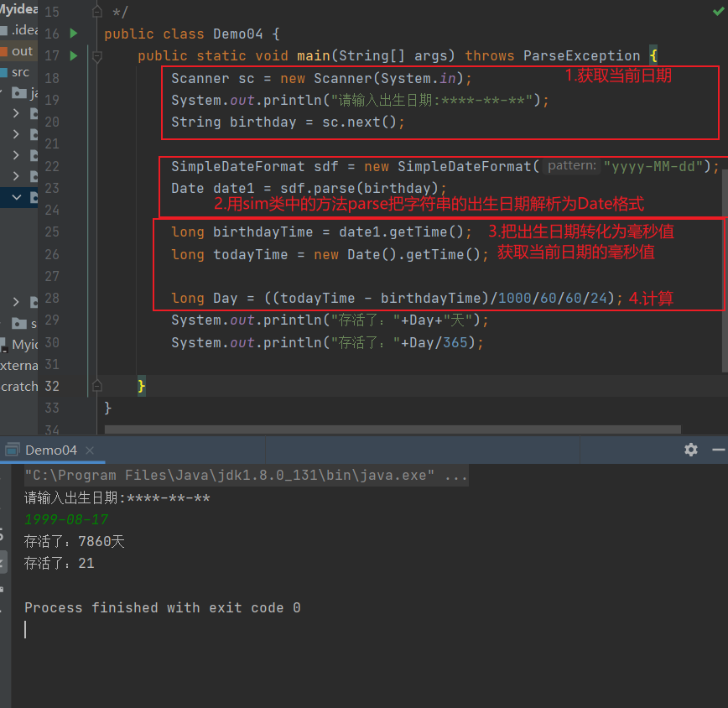The height and width of the screenshot is (708, 728).
Task: Hide the Run tool window
Action: (718, 450)
